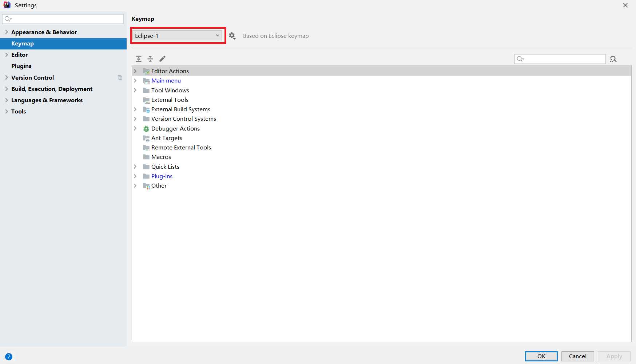Click the Remote External Tools folder icon
This screenshot has height=364, width=636.
click(146, 148)
